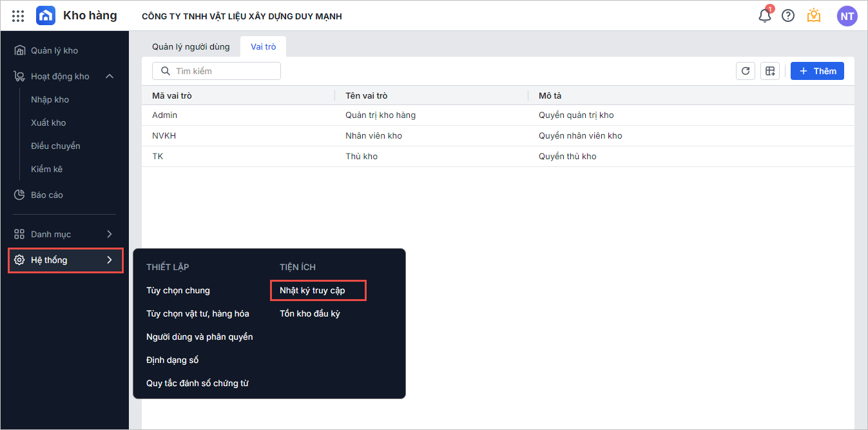868x430 pixels.
Task: Click the Danh mục grid icon
Action: click(x=19, y=234)
